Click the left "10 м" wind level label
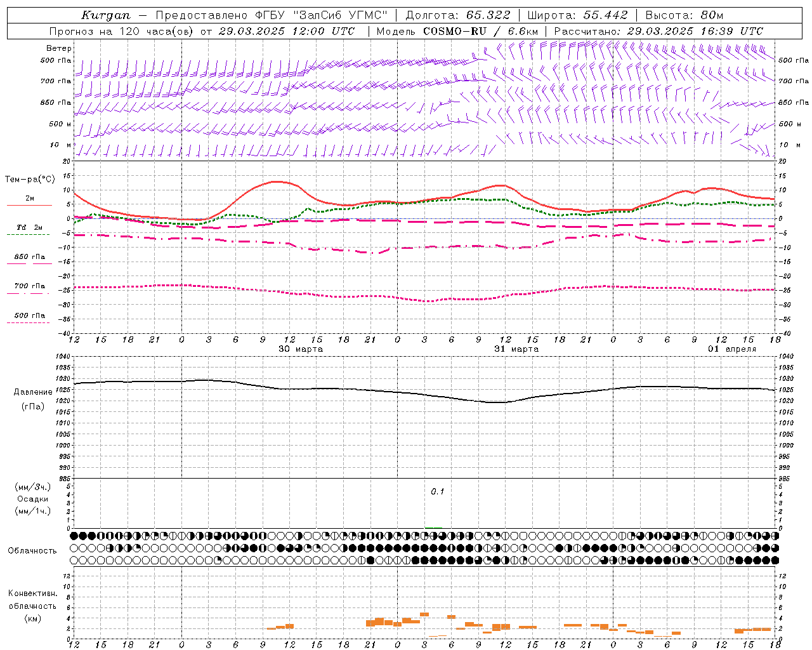Viewport: 812px width, 650px height. [61, 145]
